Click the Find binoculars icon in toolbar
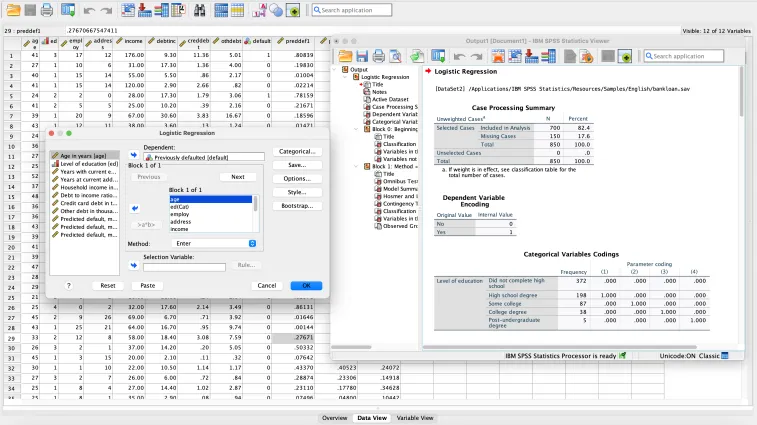The width and height of the screenshot is (757, 425). point(200,10)
